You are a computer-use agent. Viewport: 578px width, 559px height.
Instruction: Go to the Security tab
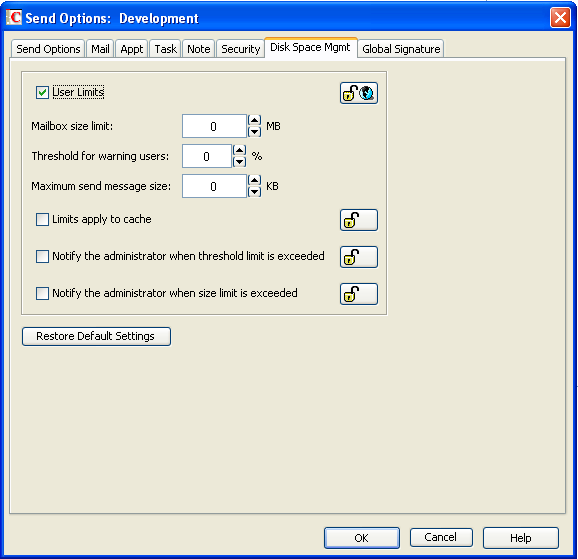coord(240,49)
